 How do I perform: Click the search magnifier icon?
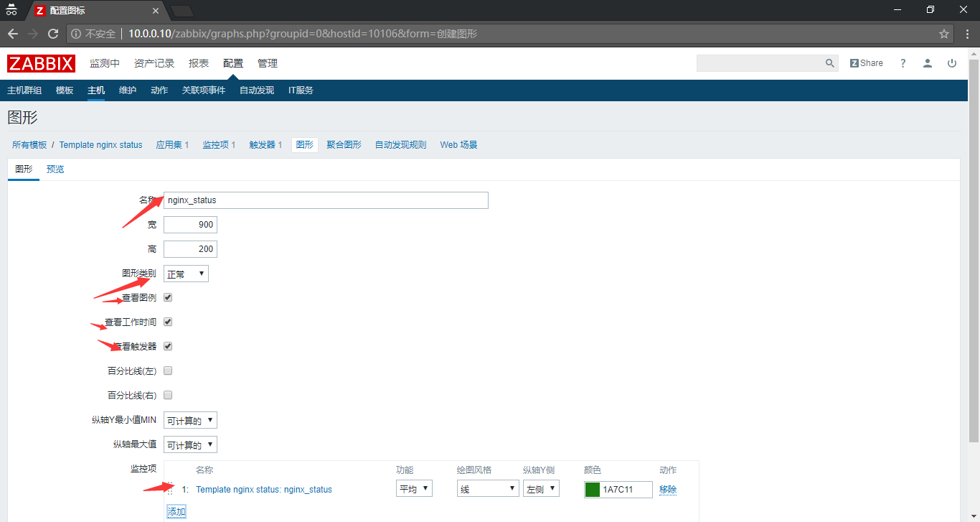(x=830, y=63)
